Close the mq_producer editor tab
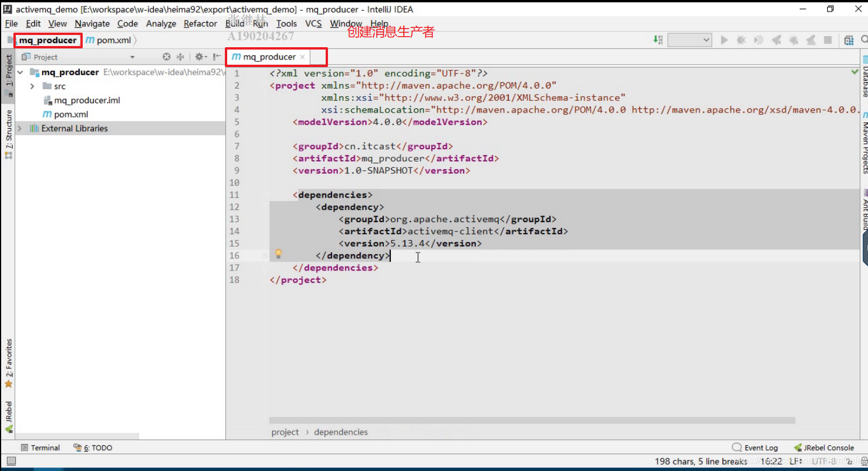868x471 pixels. pos(302,57)
